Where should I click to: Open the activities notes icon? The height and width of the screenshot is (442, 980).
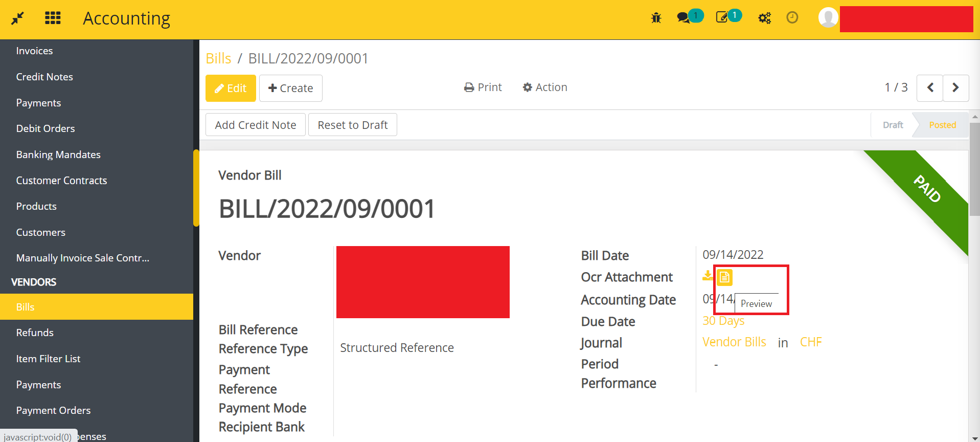722,17
